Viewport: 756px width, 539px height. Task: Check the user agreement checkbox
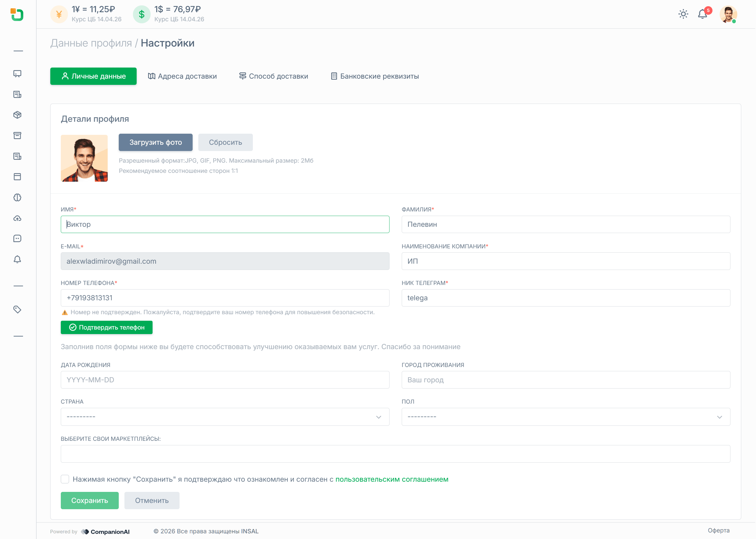(x=65, y=479)
